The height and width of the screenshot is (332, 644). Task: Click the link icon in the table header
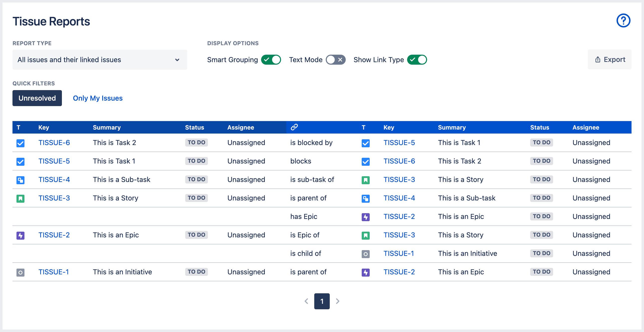pyautogui.click(x=294, y=127)
